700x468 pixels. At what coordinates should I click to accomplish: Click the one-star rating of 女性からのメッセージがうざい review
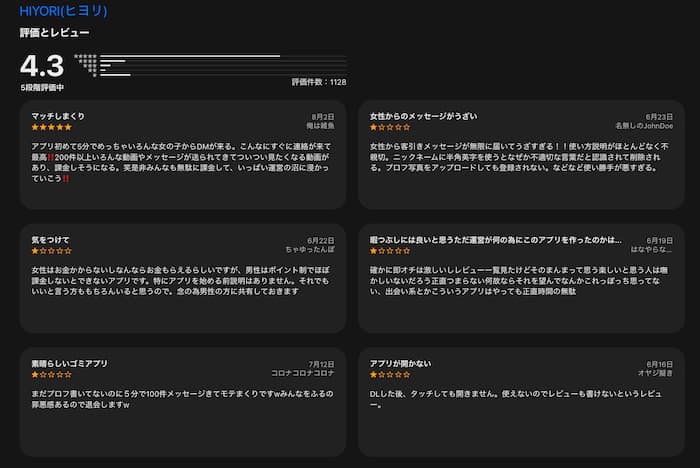(390, 128)
